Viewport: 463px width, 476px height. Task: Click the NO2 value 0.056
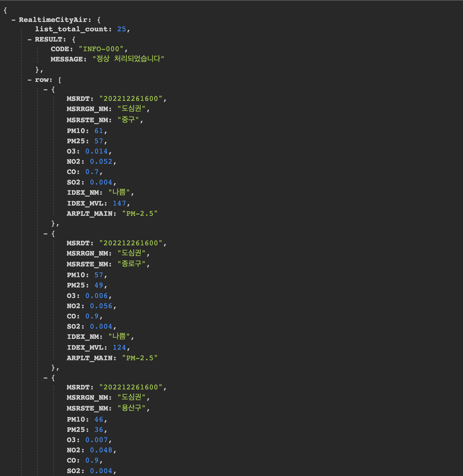[x=101, y=306]
